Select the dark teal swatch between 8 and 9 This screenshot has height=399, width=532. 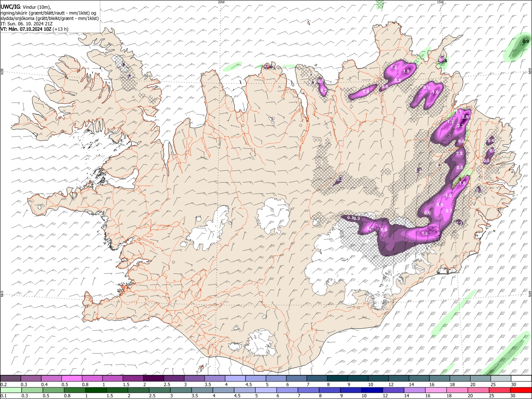tap(337, 378)
